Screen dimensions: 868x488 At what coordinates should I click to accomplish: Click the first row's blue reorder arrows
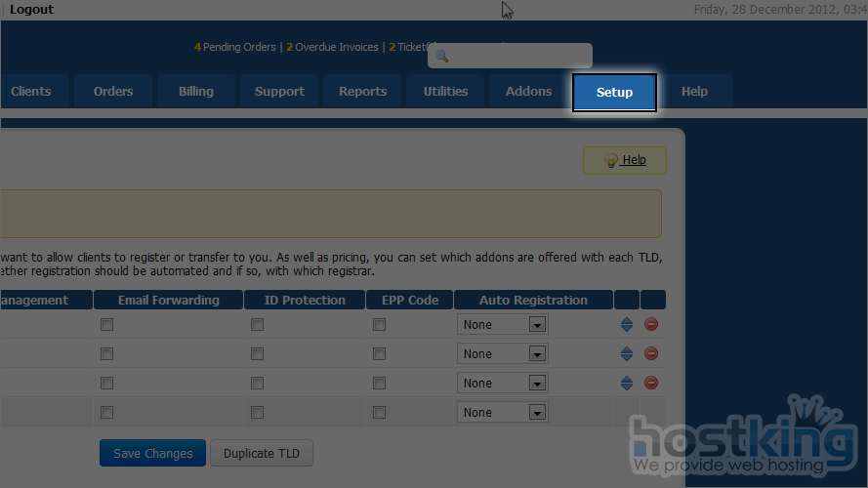coord(627,325)
